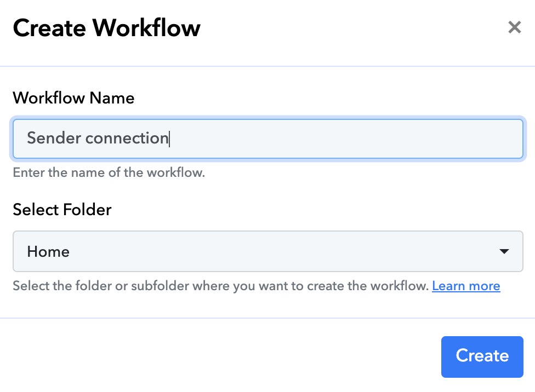Click the folder or subfolder helper text
535x392 pixels.
(220, 286)
